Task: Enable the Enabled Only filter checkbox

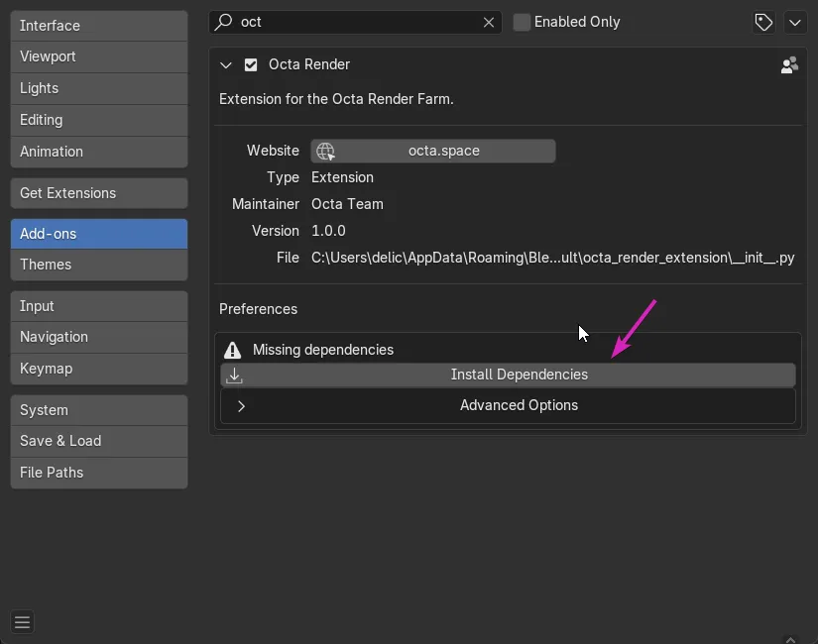Action: coord(522,21)
